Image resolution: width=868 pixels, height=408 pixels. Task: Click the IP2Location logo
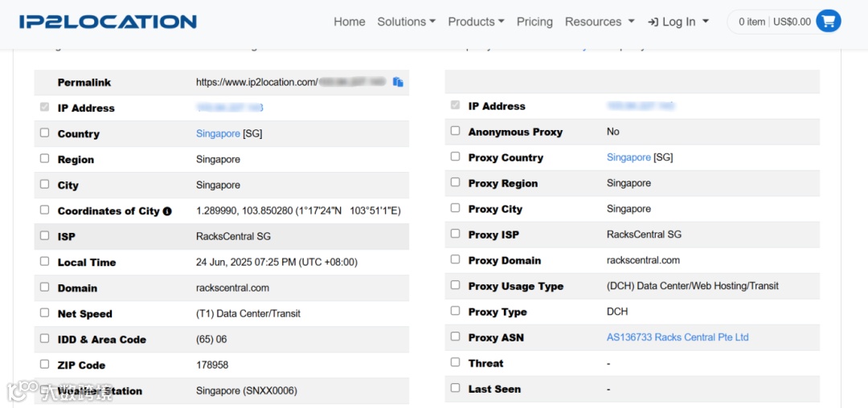pyautogui.click(x=108, y=22)
